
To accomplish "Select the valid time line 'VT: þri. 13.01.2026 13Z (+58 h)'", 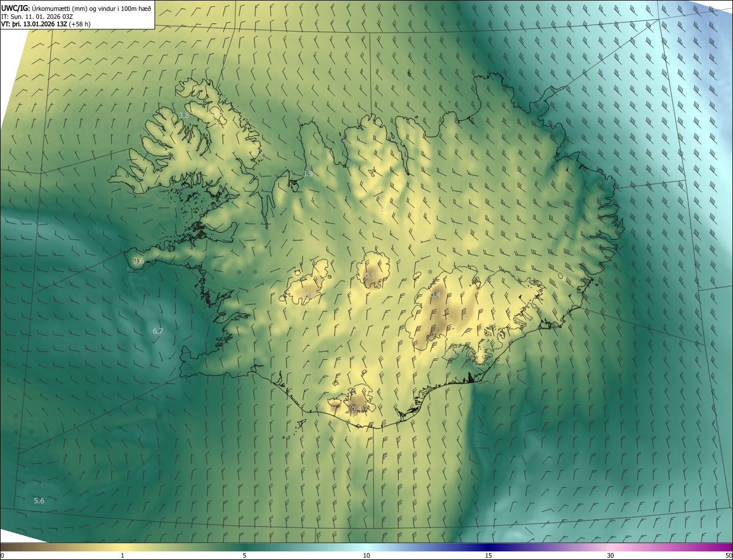I will click(x=46, y=23).
